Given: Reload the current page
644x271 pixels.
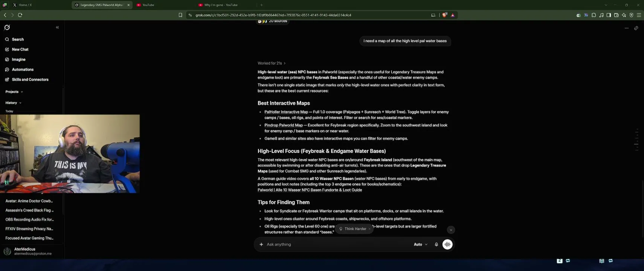Looking at the screenshot, I should click(20, 15).
